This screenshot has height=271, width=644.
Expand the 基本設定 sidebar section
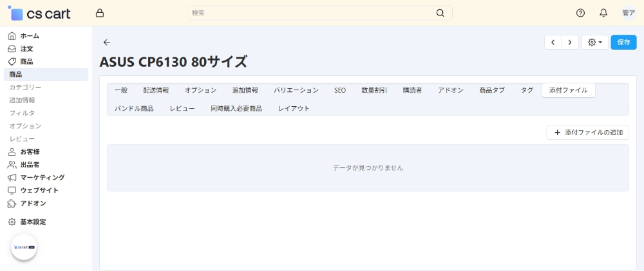click(x=32, y=221)
